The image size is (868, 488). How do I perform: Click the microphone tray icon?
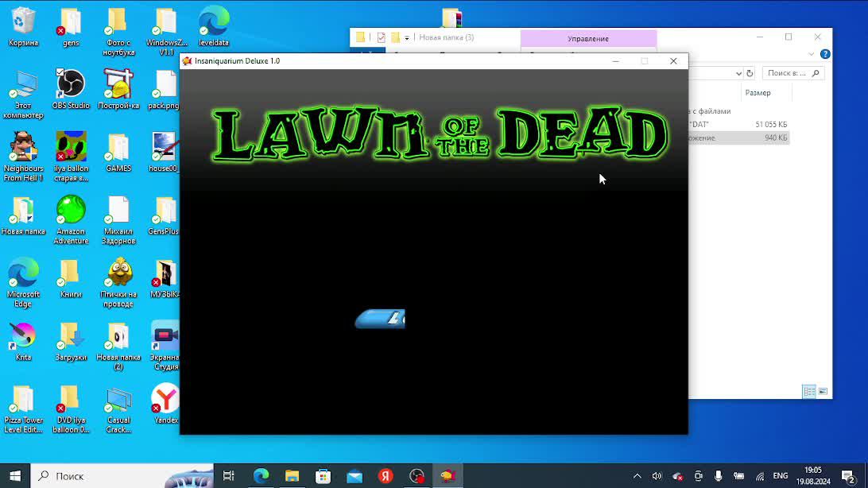718,476
